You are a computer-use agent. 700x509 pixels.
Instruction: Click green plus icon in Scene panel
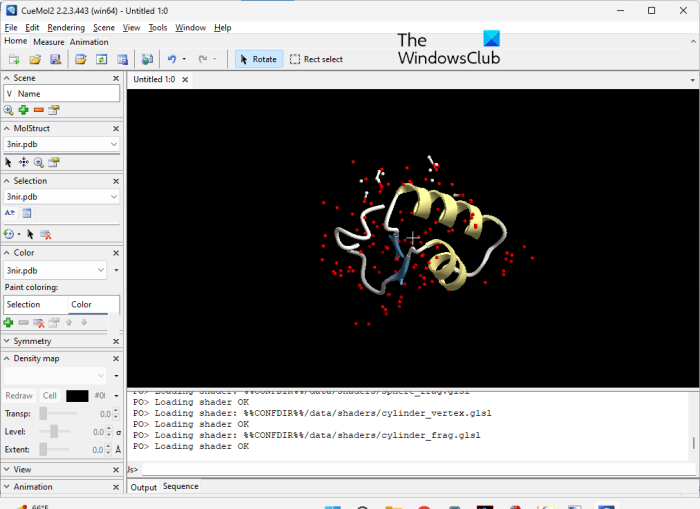point(24,110)
